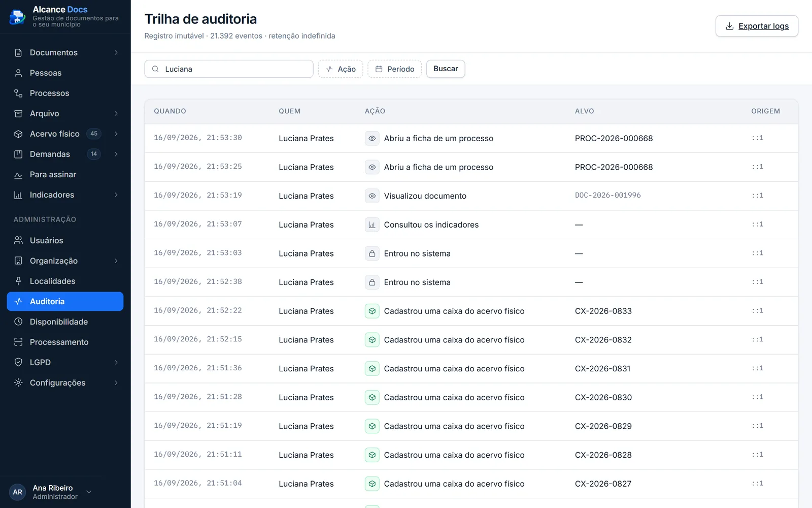Open Para assinar section

[x=65, y=175]
